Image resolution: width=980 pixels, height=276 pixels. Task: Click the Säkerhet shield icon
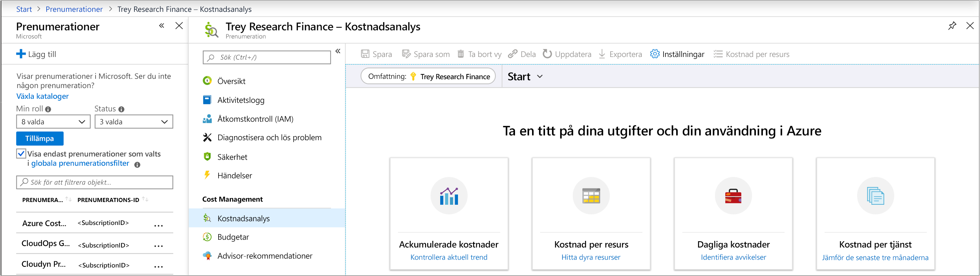point(207,156)
